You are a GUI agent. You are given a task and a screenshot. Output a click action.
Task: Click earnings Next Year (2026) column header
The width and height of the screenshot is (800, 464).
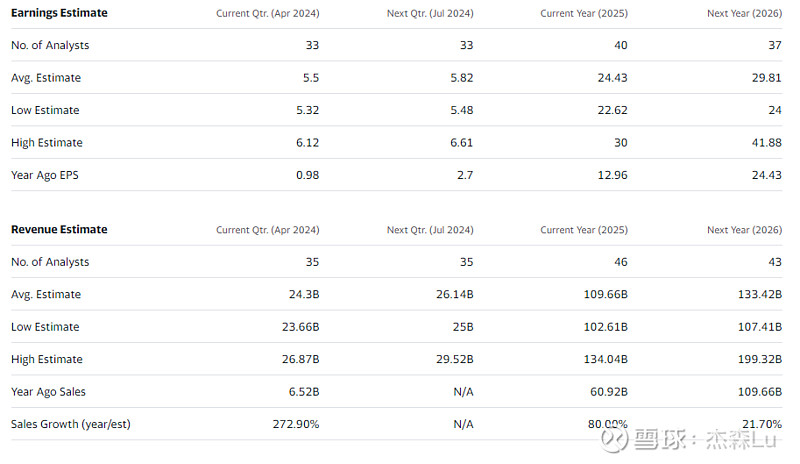744,13
